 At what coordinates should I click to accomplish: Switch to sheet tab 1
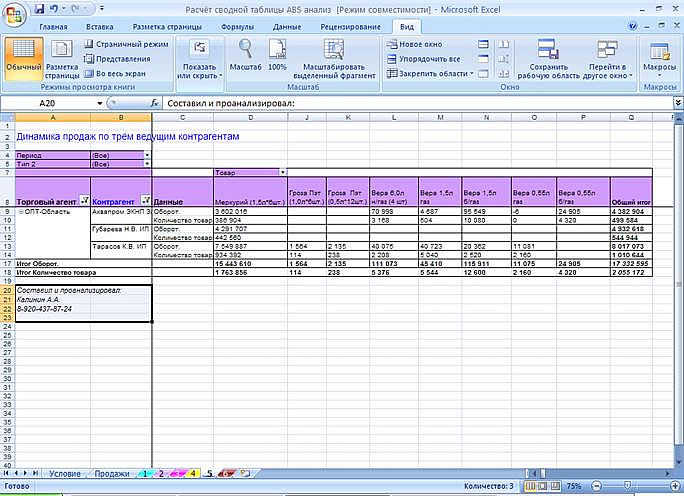(x=145, y=473)
